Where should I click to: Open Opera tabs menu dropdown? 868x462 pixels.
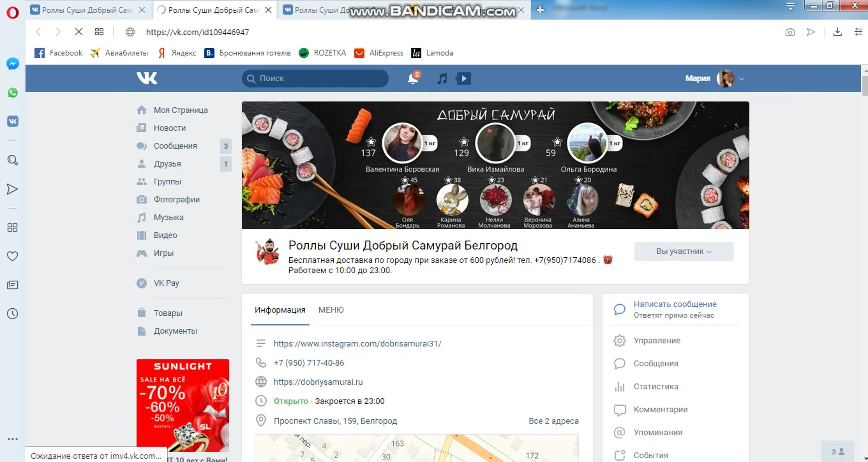click(x=790, y=6)
